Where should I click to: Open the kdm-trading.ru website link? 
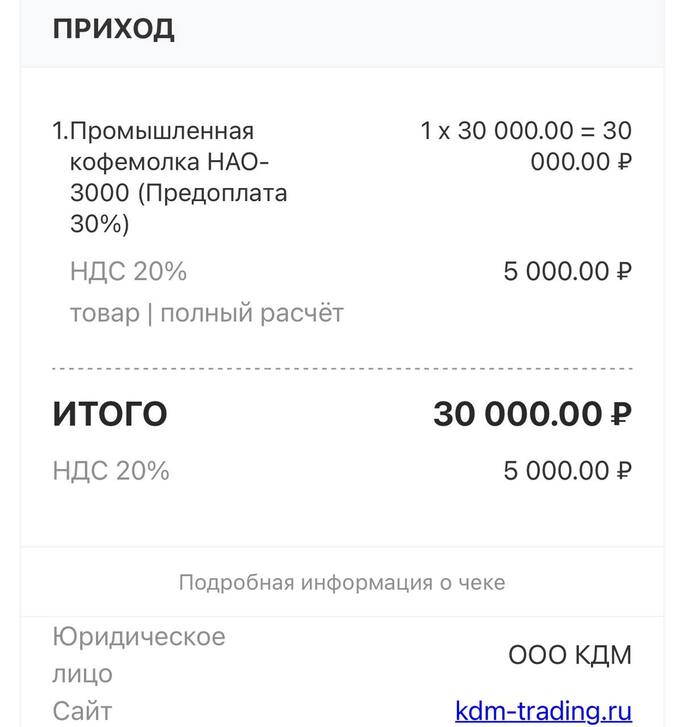[x=543, y=711]
